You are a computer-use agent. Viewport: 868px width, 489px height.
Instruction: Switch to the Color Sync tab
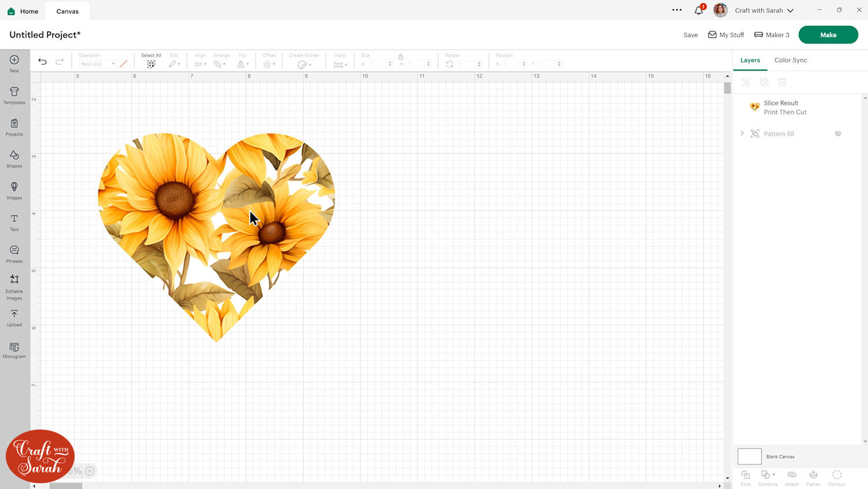pos(790,60)
